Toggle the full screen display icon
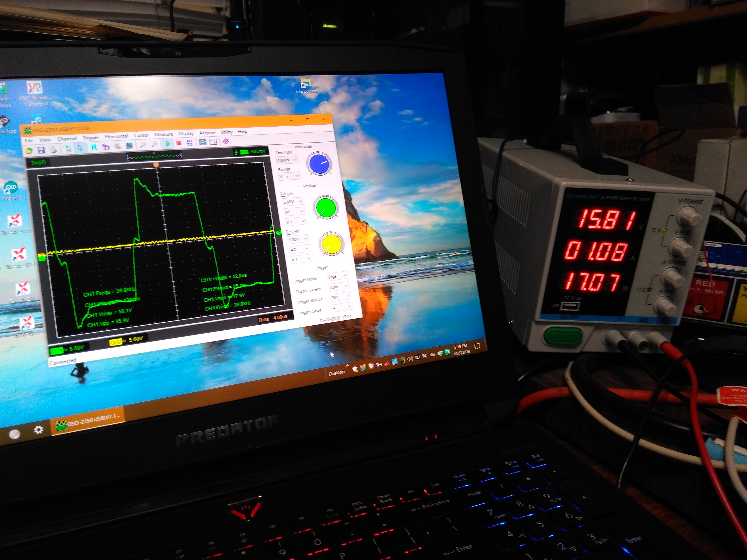747x560 pixels. (203, 142)
